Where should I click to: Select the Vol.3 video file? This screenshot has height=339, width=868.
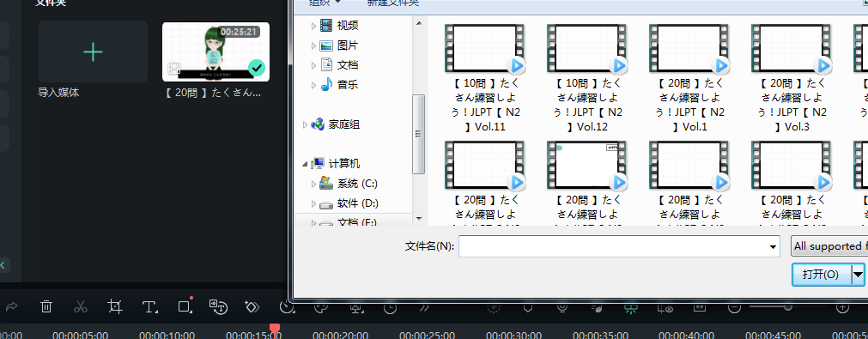click(x=792, y=78)
